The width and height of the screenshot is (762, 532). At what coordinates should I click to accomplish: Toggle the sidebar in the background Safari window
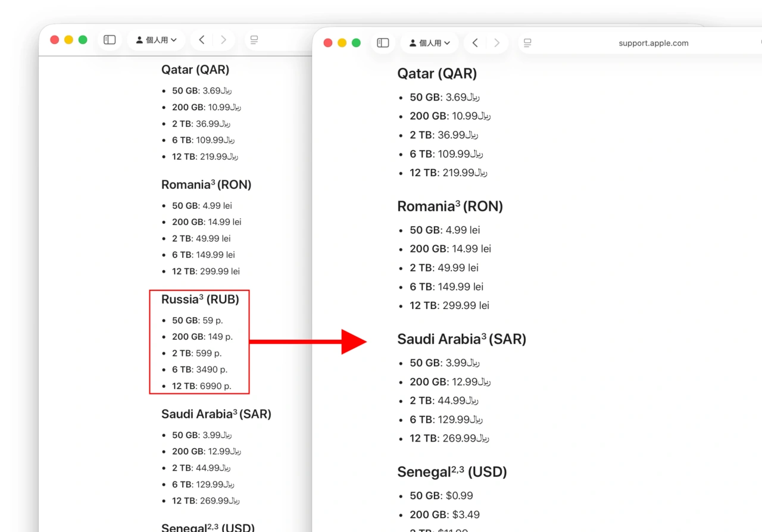pyautogui.click(x=110, y=39)
